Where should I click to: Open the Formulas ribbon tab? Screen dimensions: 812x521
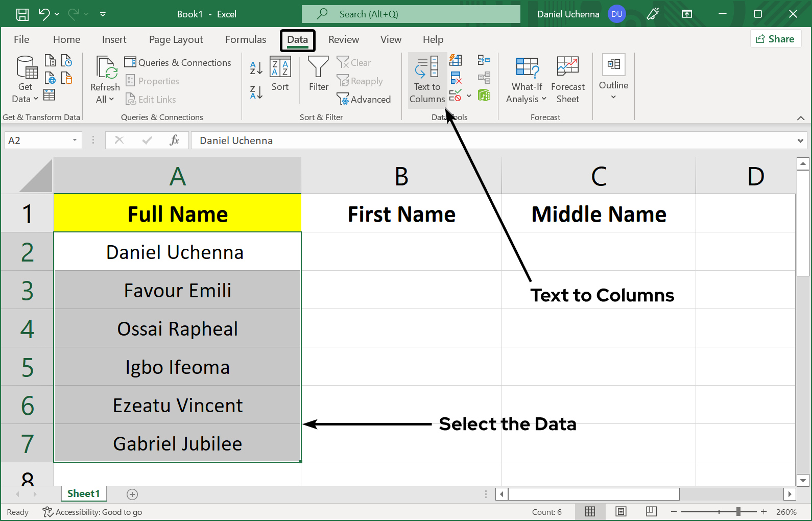point(245,40)
